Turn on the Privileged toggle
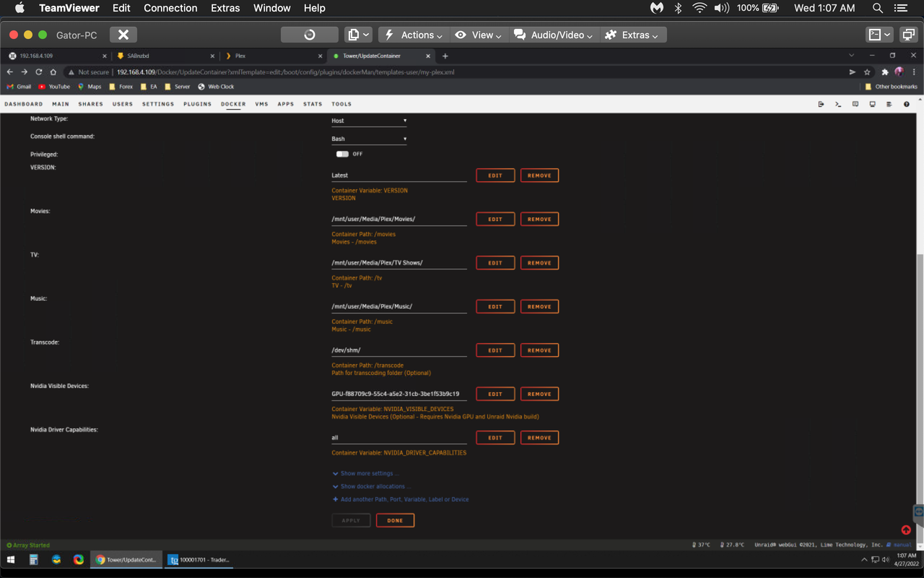924x578 pixels. [343, 154]
